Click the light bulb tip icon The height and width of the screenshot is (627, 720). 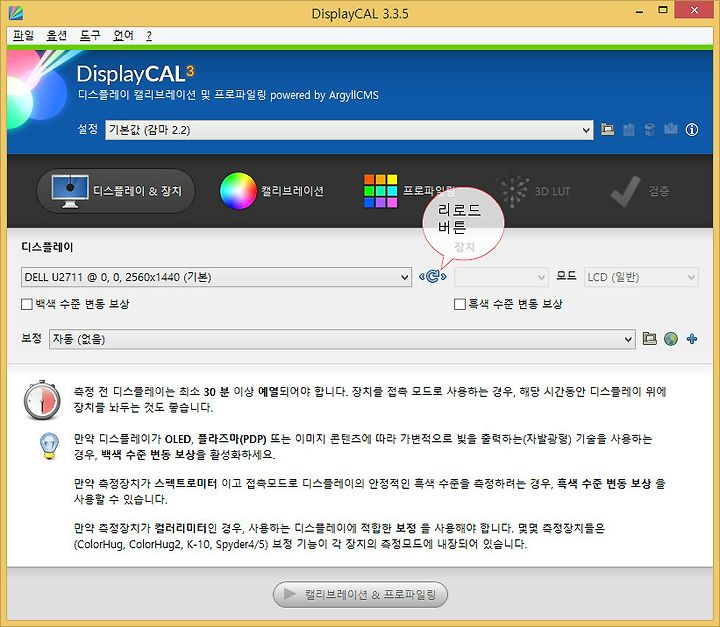(x=49, y=446)
